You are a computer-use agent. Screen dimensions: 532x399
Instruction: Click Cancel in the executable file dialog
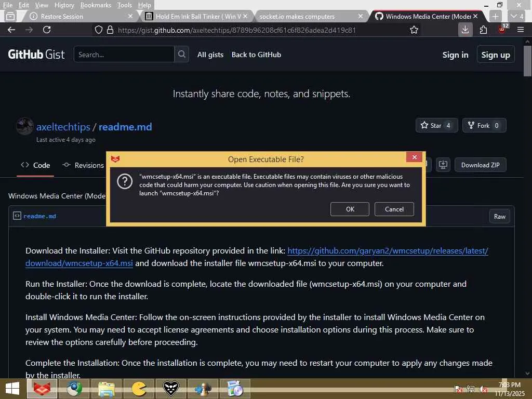pos(394,209)
